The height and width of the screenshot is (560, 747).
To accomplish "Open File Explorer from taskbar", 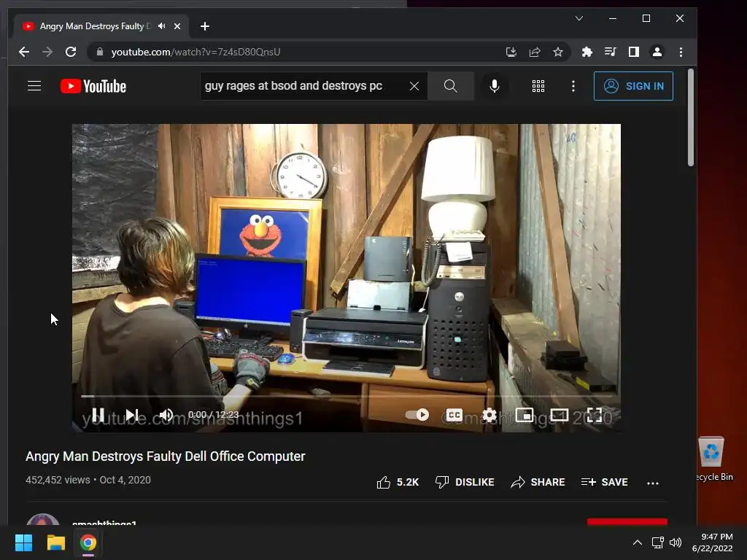I will (x=55, y=542).
